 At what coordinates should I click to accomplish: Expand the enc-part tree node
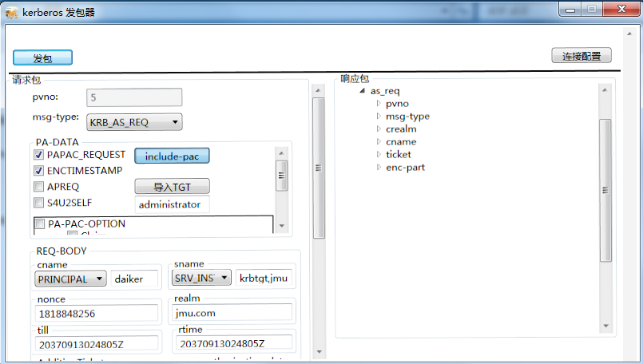(x=379, y=167)
